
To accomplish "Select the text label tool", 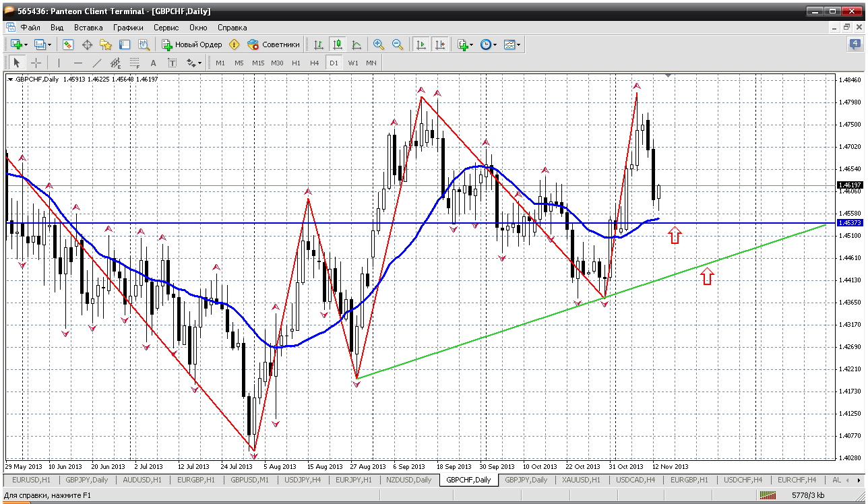I will pyautogui.click(x=172, y=63).
